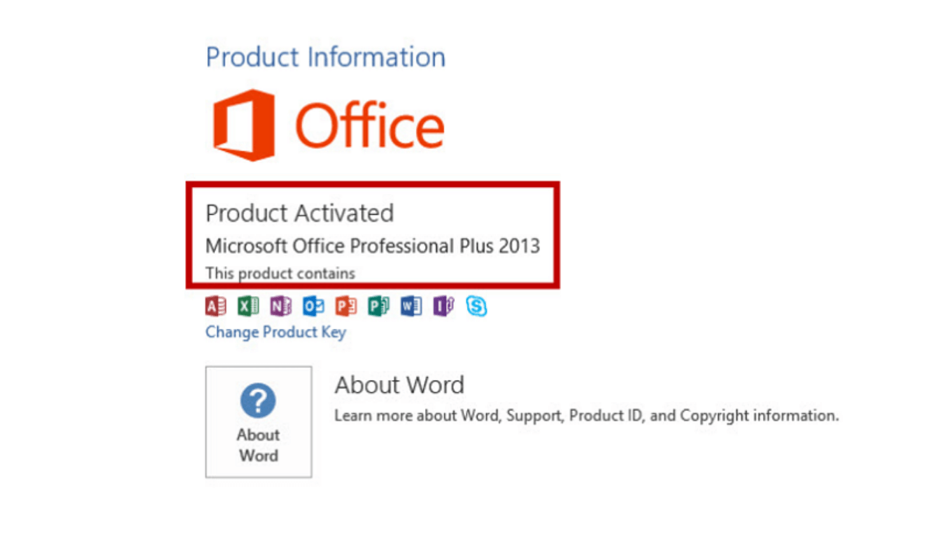Screen dimensions: 930x560
Task: Open the Change Product Key link
Action: [x=276, y=333]
